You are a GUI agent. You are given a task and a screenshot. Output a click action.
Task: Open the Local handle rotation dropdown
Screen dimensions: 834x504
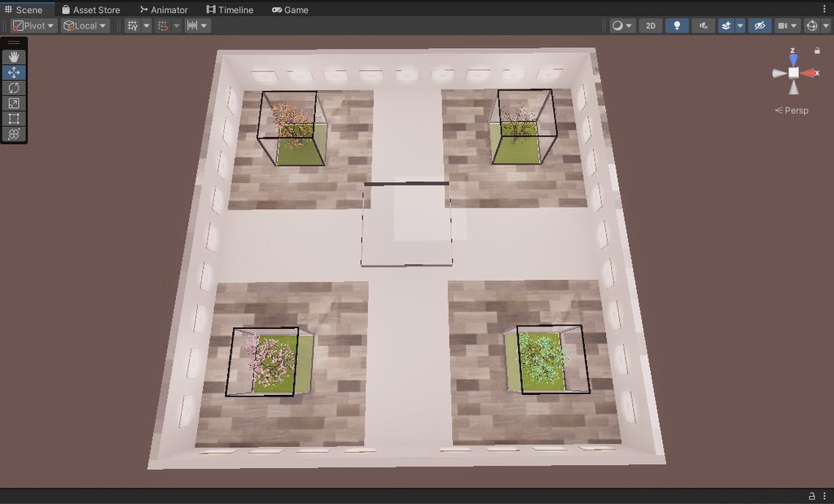point(85,25)
